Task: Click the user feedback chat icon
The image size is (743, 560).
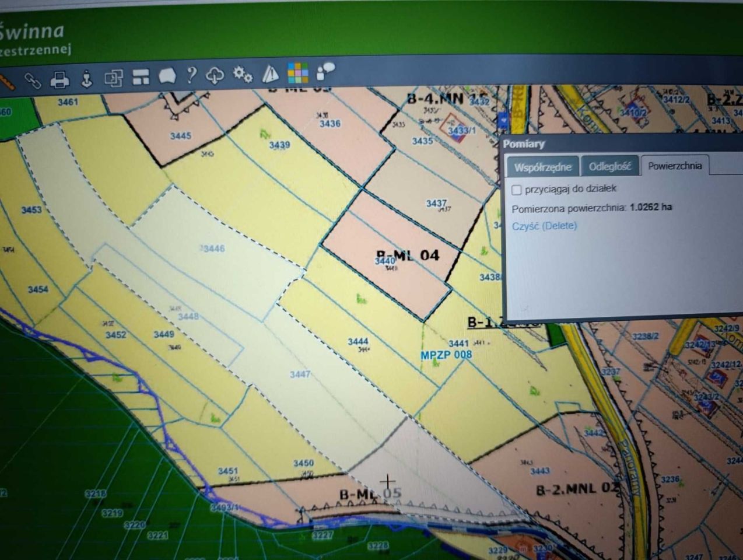Action: pyautogui.click(x=325, y=71)
